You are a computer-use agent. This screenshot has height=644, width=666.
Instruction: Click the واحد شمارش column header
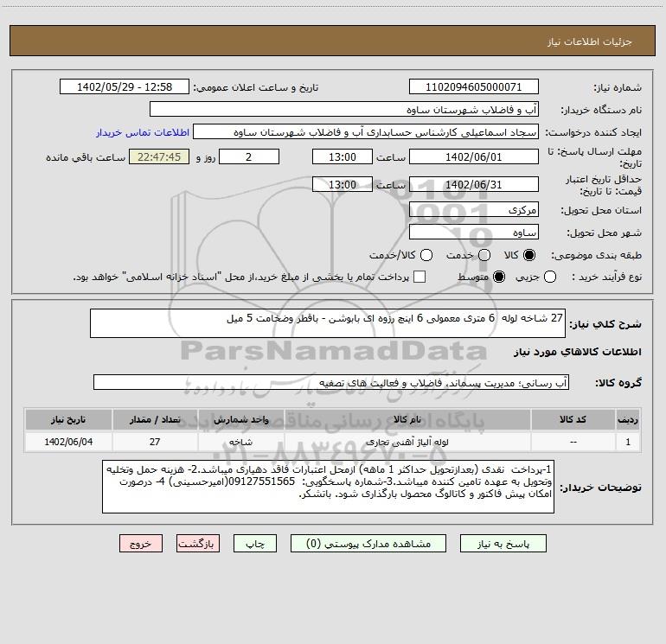(x=240, y=419)
